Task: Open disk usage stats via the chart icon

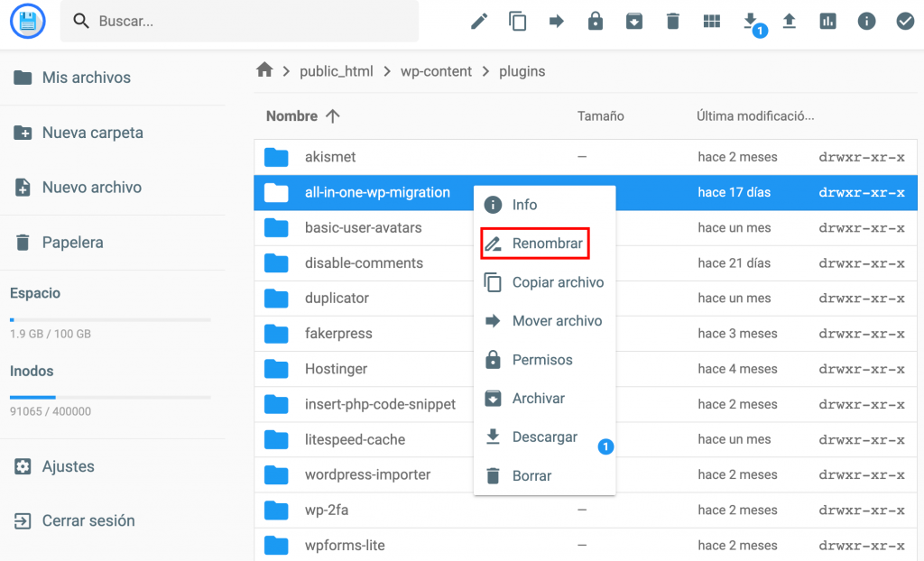Action: pos(827,20)
